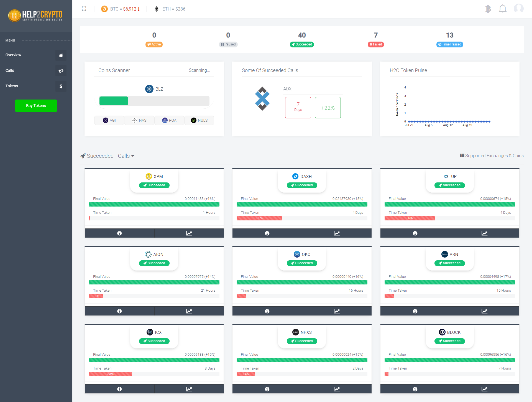
Task: Click the ADX coin logo
Action: pos(262,99)
